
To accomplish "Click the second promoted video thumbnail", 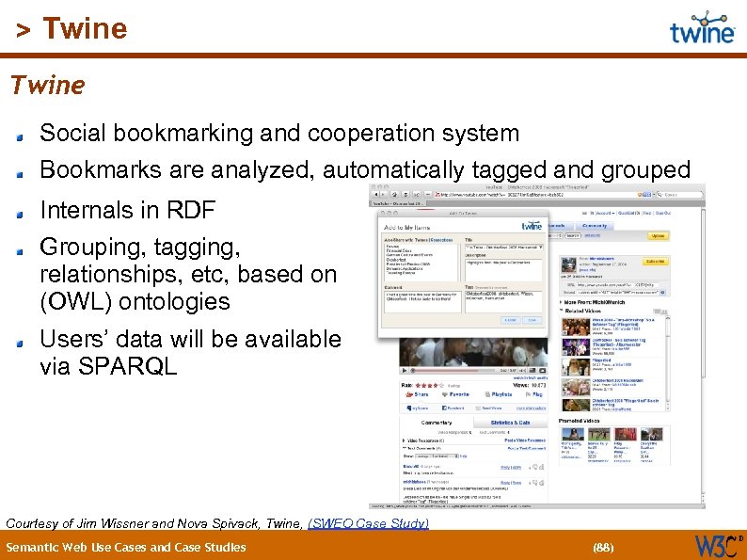I will [599, 434].
